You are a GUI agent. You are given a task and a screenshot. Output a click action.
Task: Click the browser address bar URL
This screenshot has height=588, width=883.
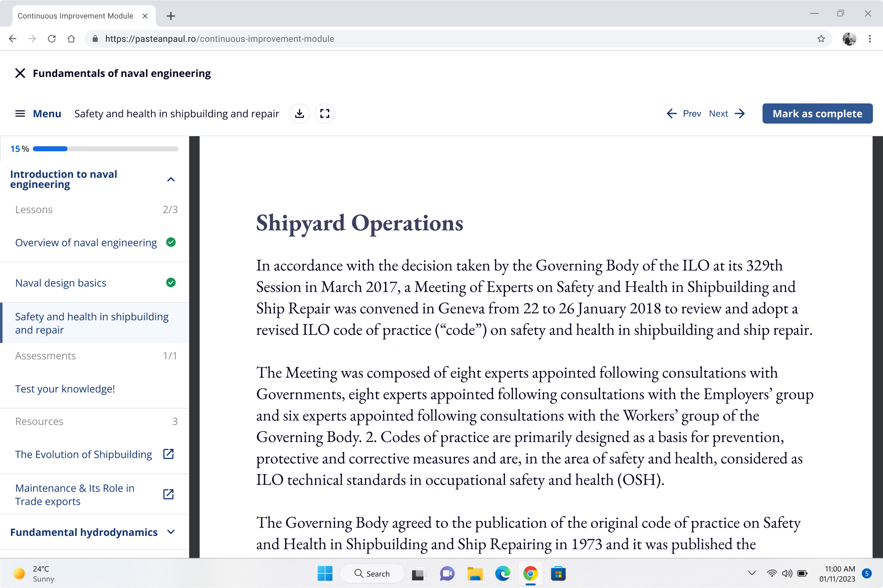[x=219, y=39]
